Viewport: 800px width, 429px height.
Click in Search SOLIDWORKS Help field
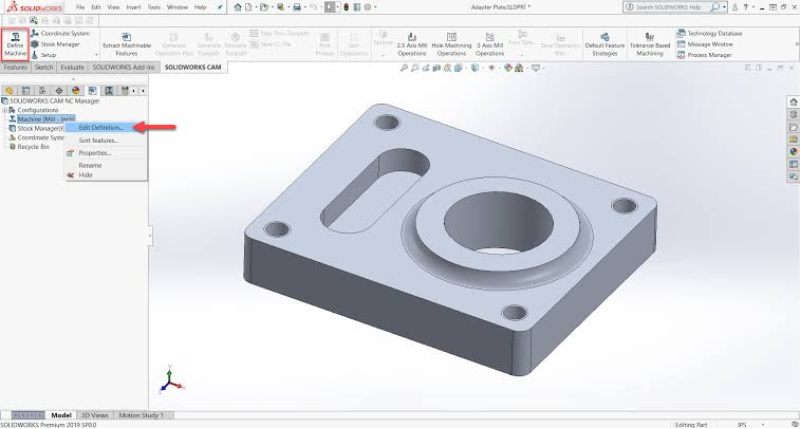pos(668,7)
